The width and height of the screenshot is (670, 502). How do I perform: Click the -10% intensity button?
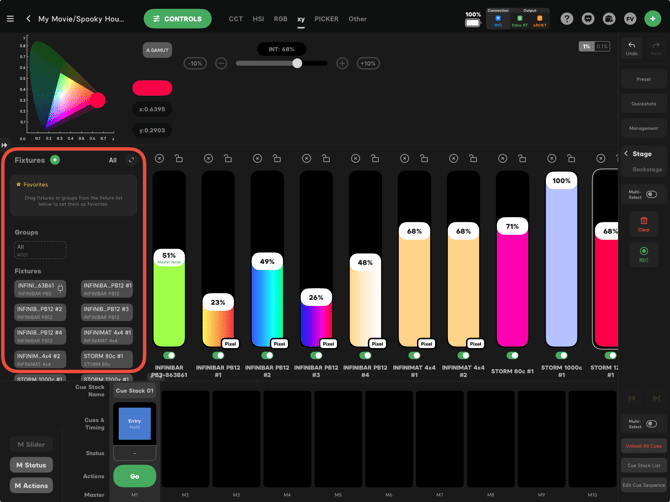[195, 63]
